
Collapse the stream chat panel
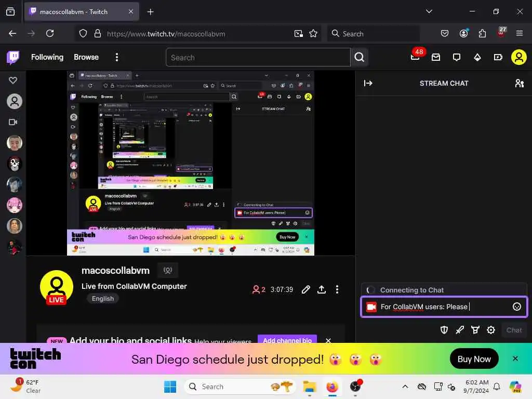click(x=368, y=83)
